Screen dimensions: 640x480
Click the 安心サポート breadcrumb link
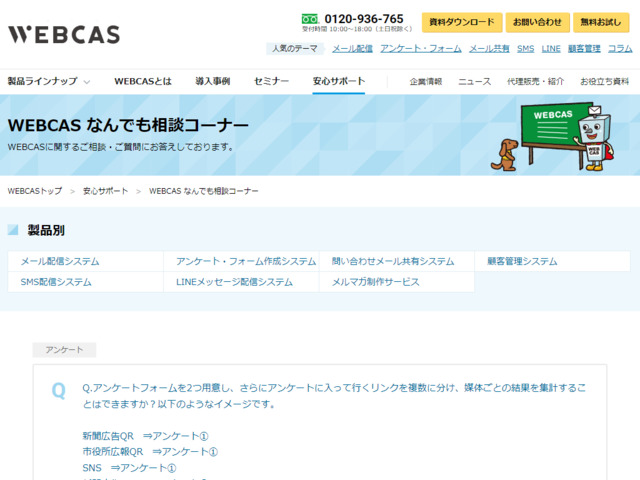pos(105,191)
